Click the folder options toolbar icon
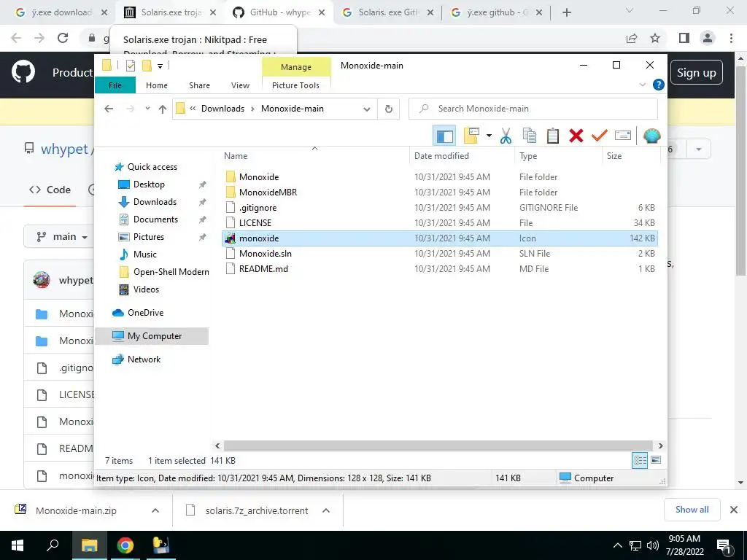The height and width of the screenshot is (560, 747). tap(471, 136)
